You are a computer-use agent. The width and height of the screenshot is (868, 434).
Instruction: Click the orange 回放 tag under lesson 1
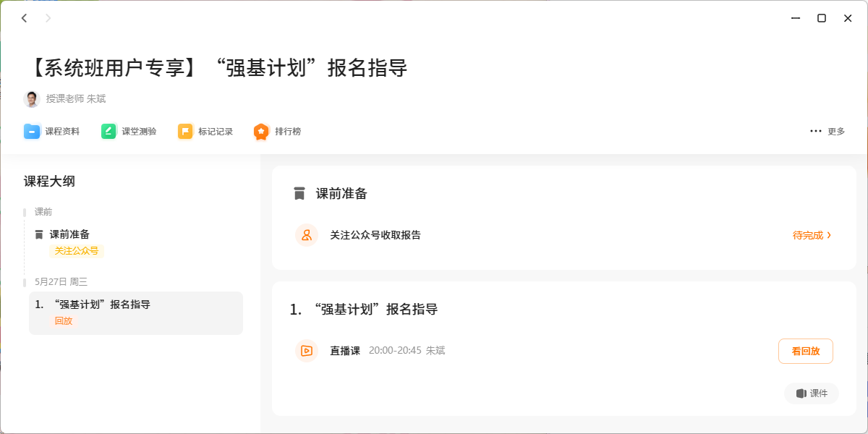coord(64,320)
